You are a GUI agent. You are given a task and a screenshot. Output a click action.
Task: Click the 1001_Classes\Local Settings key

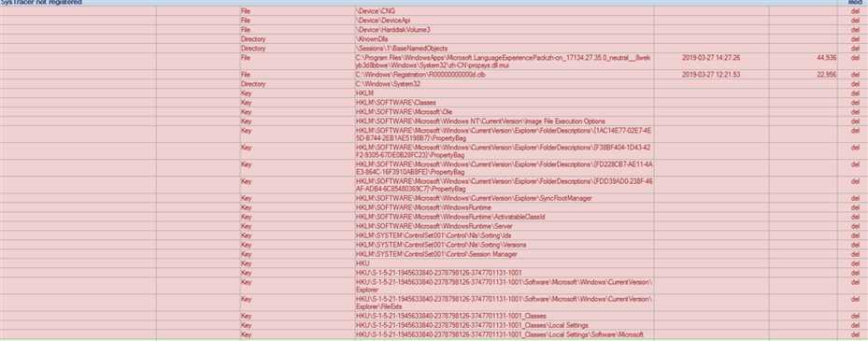[472, 325]
